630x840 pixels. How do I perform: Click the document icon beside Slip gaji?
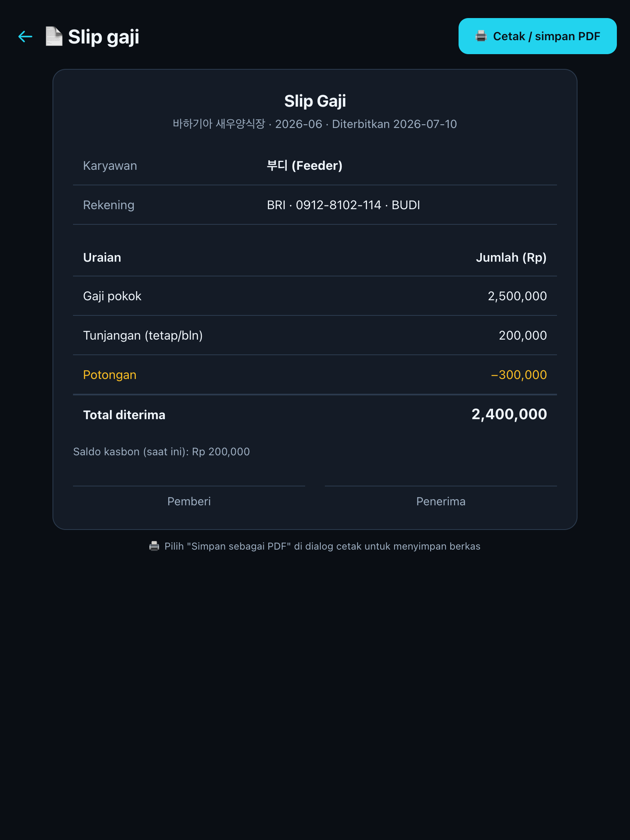pos(54,37)
